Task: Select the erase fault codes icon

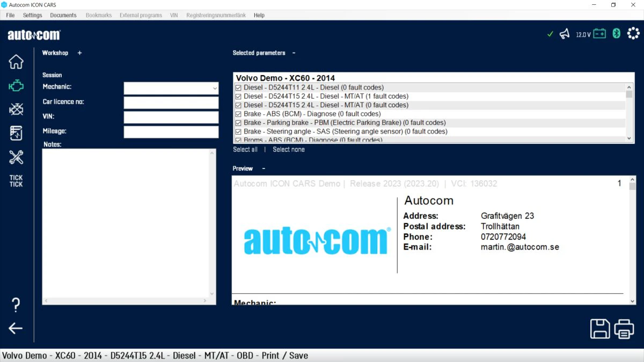Action: [x=16, y=108]
